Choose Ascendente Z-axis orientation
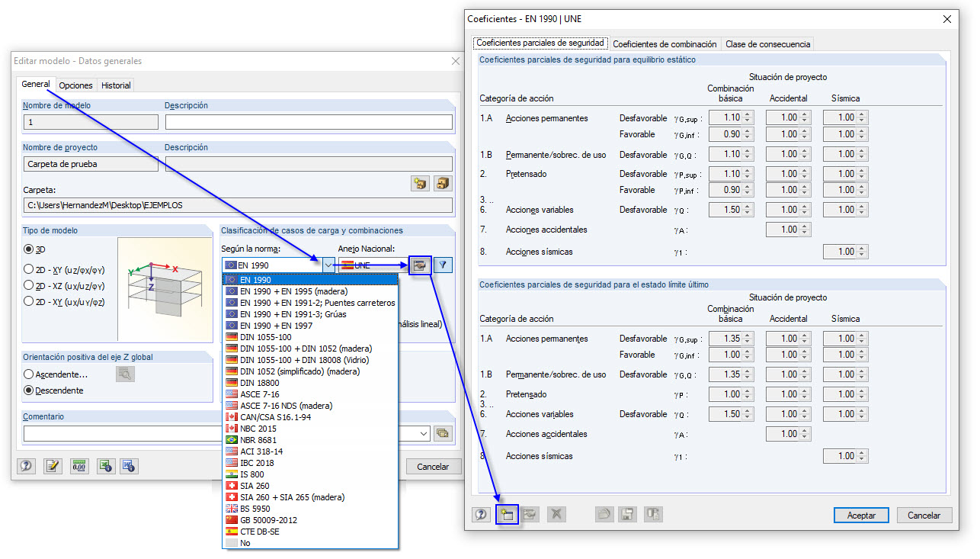 (29, 374)
